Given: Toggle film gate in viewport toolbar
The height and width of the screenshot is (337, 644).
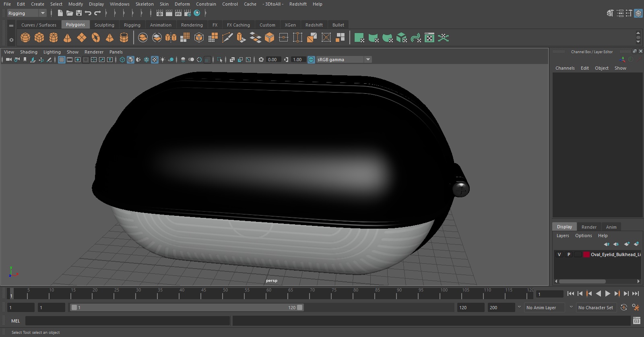Looking at the screenshot, I should click(70, 60).
